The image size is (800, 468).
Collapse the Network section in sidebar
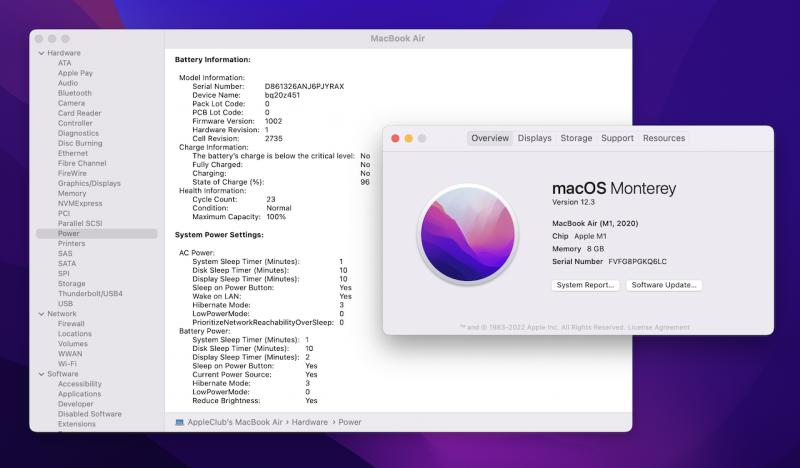pyautogui.click(x=41, y=314)
